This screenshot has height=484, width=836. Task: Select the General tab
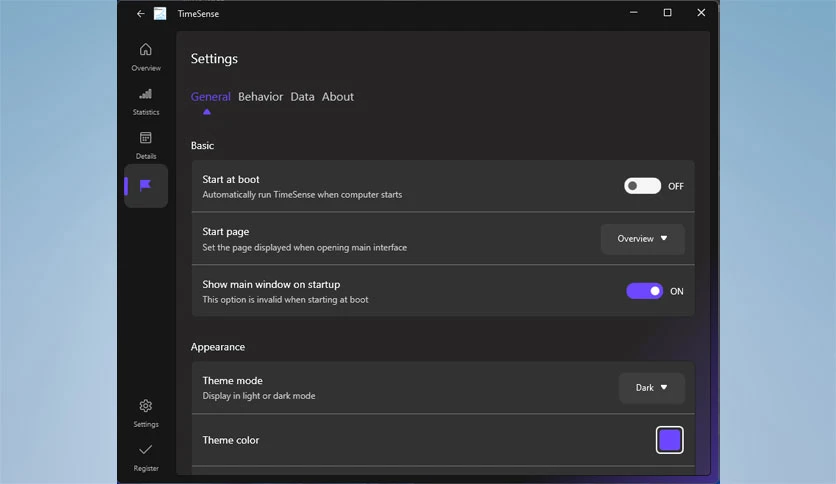coord(211,96)
